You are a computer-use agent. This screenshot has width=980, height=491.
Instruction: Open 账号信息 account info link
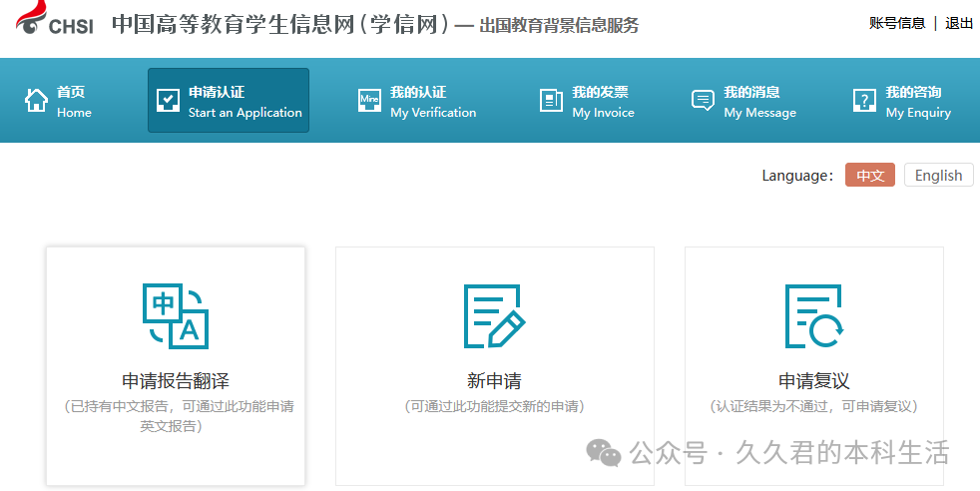coord(897,24)
